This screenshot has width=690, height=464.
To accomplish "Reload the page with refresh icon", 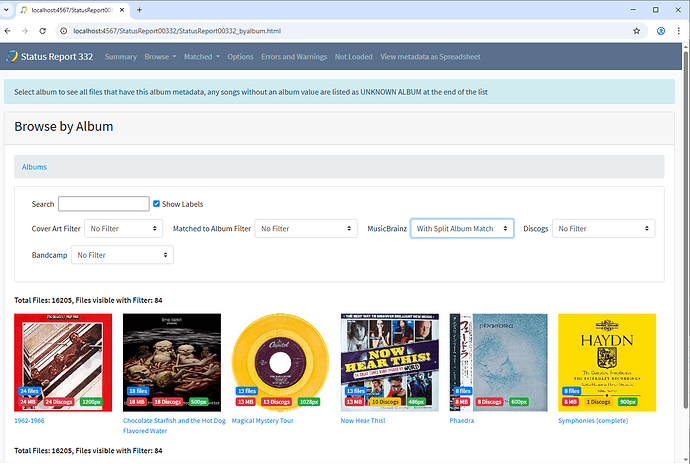I will [x=42, y=31].
